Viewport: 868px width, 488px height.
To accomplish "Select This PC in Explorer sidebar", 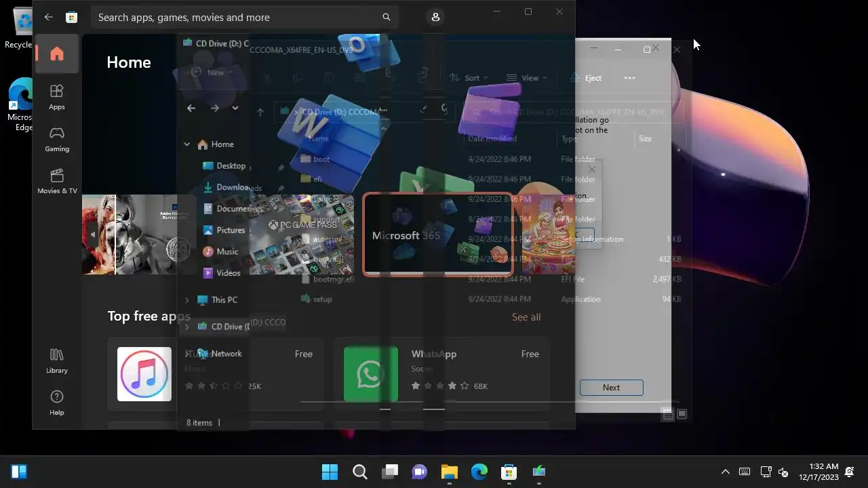I will [x=217, y=300].
